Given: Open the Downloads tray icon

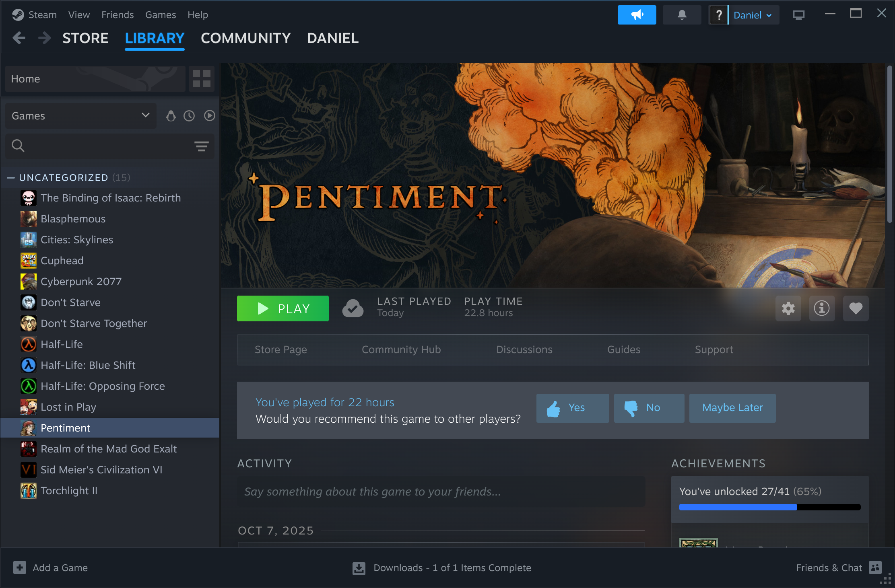Looking at the screenshot, I should 359,568.
